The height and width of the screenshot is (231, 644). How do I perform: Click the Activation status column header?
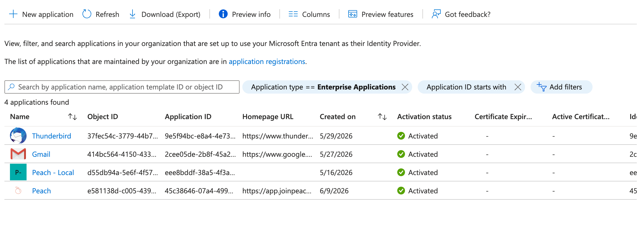coord(424,117)
